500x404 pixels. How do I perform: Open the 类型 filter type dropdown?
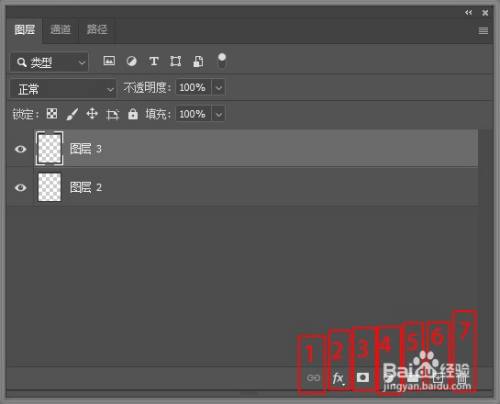(49, 62)
